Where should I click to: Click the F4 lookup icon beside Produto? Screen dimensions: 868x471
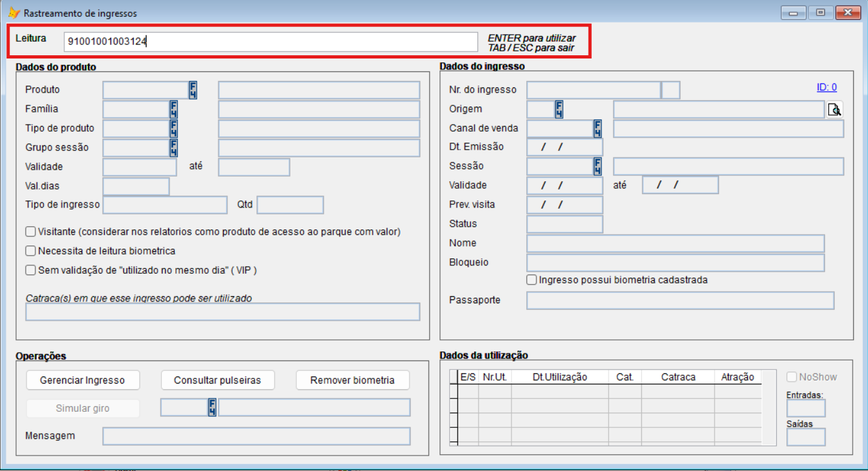click(193, 90)
